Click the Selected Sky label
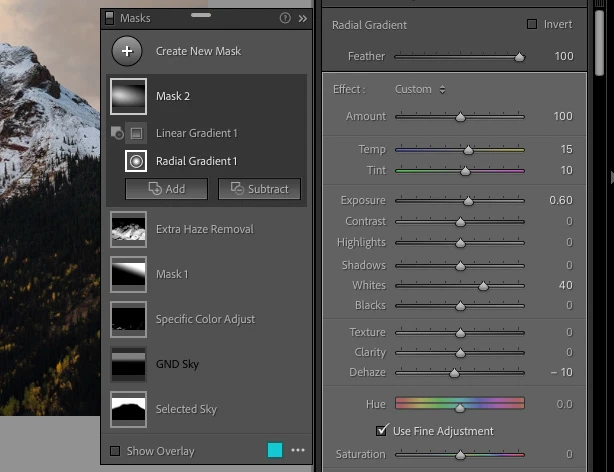 (186, 409)
